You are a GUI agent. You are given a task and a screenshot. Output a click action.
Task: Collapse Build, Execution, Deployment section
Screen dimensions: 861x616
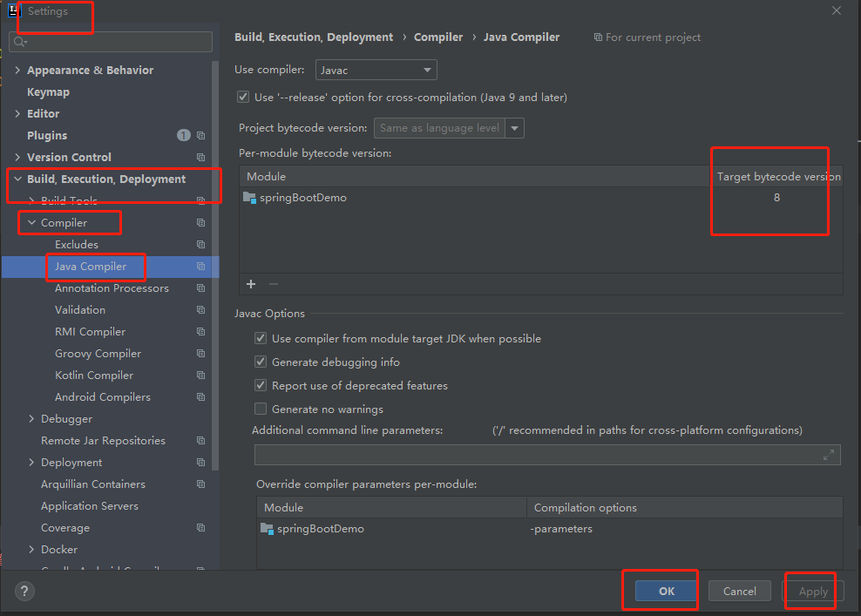tap(17, 179)
